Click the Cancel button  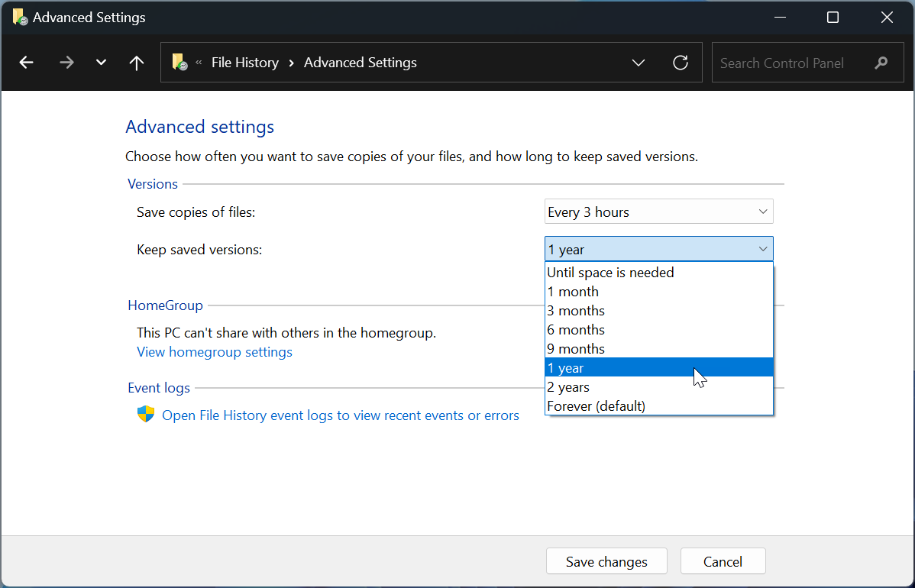click(723, 561)
